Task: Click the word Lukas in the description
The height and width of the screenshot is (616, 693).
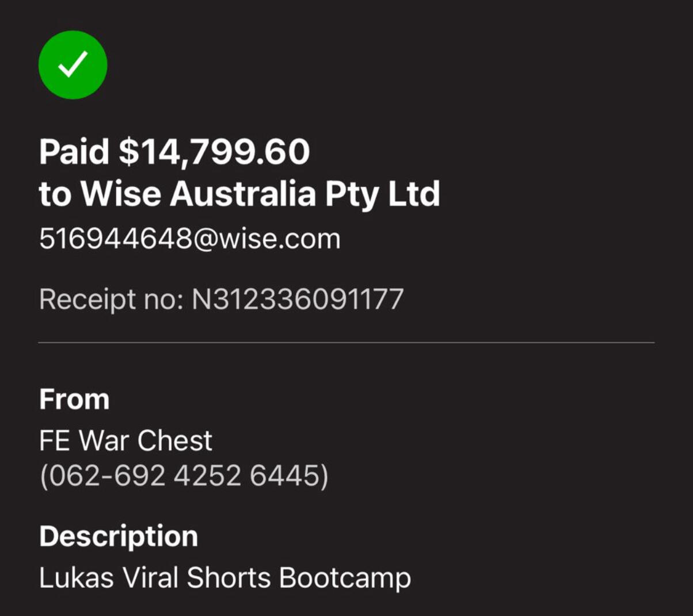Action: click(x=77, y=577)
